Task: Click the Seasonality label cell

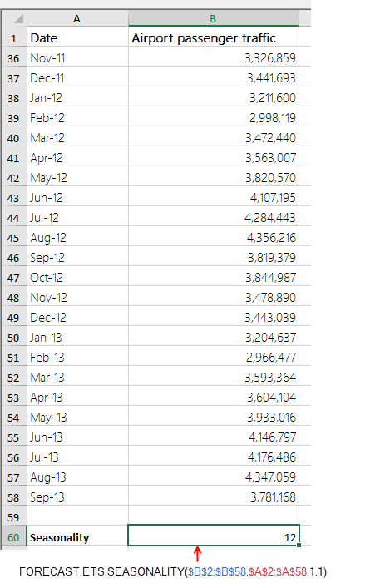Action: coord(77,537)
